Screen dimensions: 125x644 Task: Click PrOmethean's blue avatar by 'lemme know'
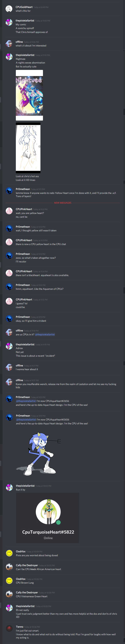coord(9,191)
